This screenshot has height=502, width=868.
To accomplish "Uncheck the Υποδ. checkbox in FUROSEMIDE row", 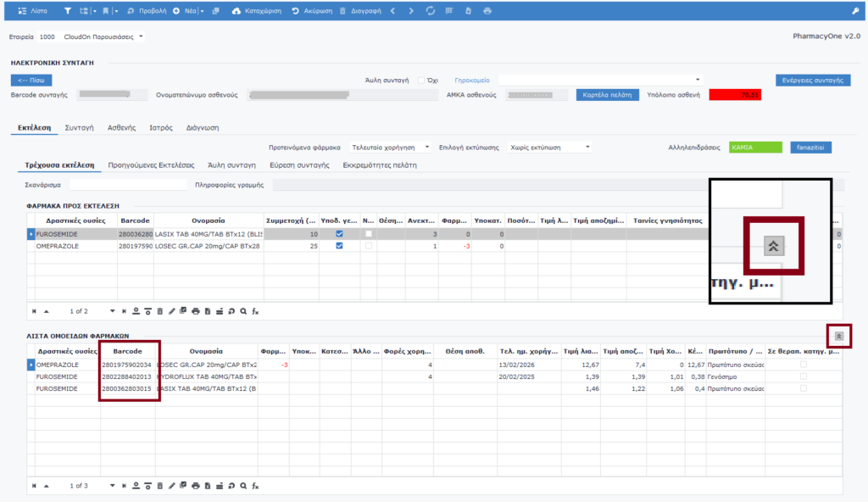I will [340, 234].
